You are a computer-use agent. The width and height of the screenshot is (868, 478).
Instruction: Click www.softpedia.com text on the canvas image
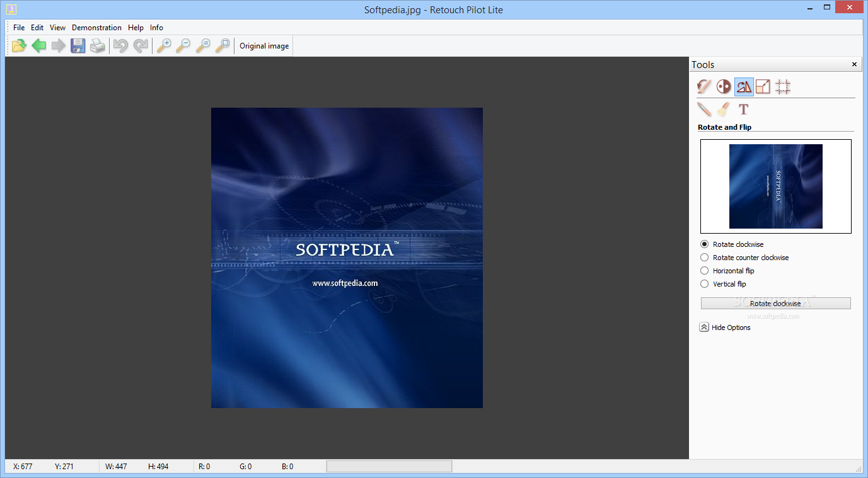(x=345, y=283)
